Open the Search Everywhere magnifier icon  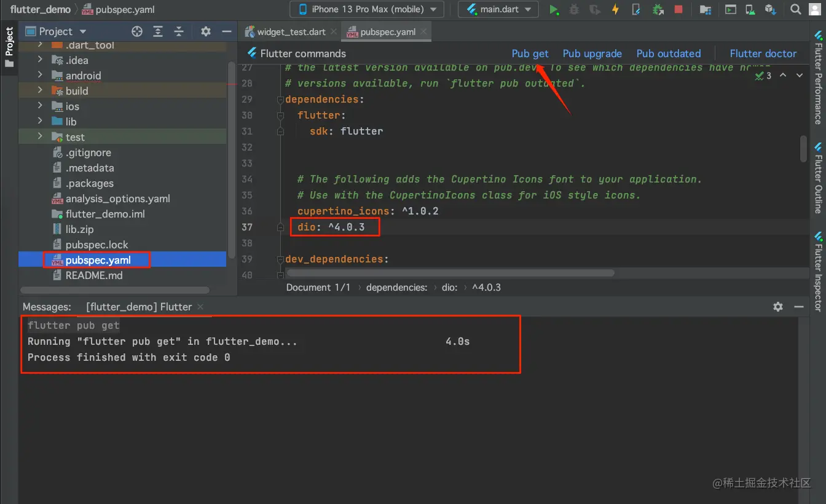tap(796, 9)
